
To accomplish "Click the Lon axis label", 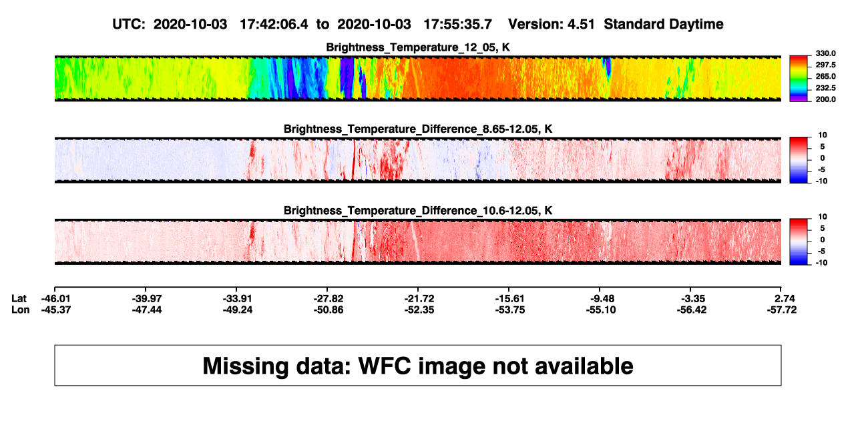I will pos(21,310).
